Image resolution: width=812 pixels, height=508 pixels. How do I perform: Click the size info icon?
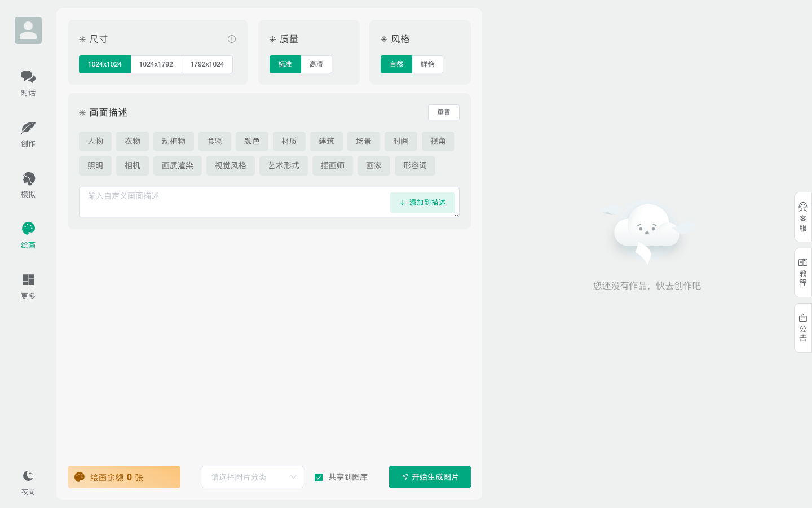231,39
